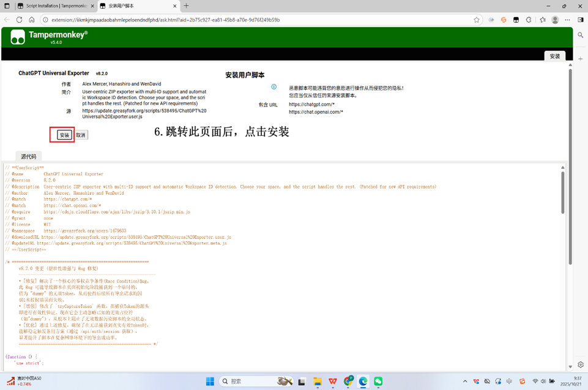Screen dimensions: 588x390
Task: Click the 取消 button to cancel installation
Action: click(80, 135)
